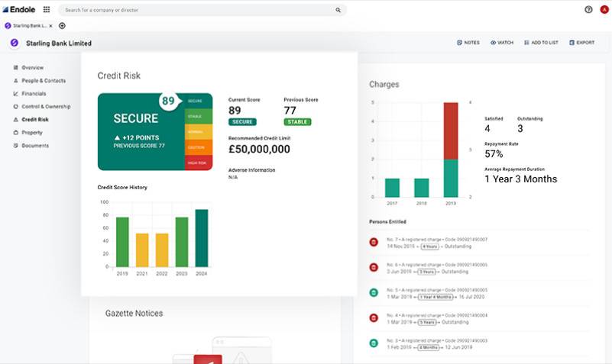Click the Starling Bank company logo icon
The width and height of the screenshot is (612, 364).
point(15,43)
